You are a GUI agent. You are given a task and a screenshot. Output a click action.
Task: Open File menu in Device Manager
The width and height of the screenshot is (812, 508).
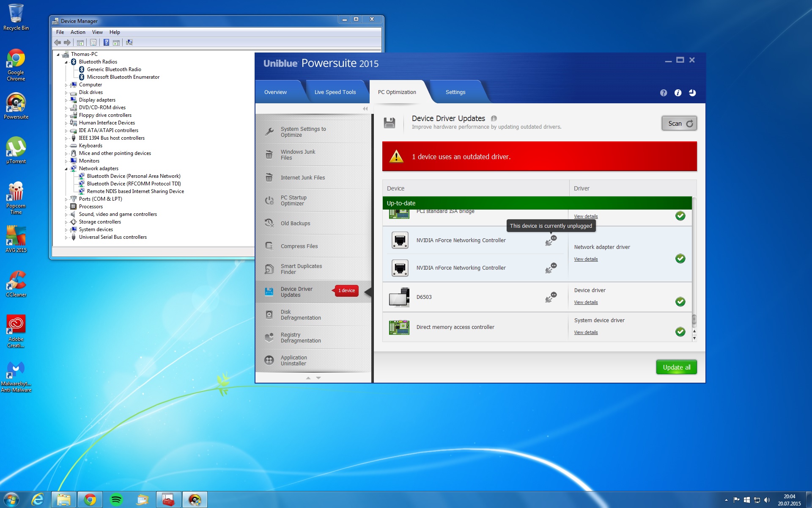[60, 32]
